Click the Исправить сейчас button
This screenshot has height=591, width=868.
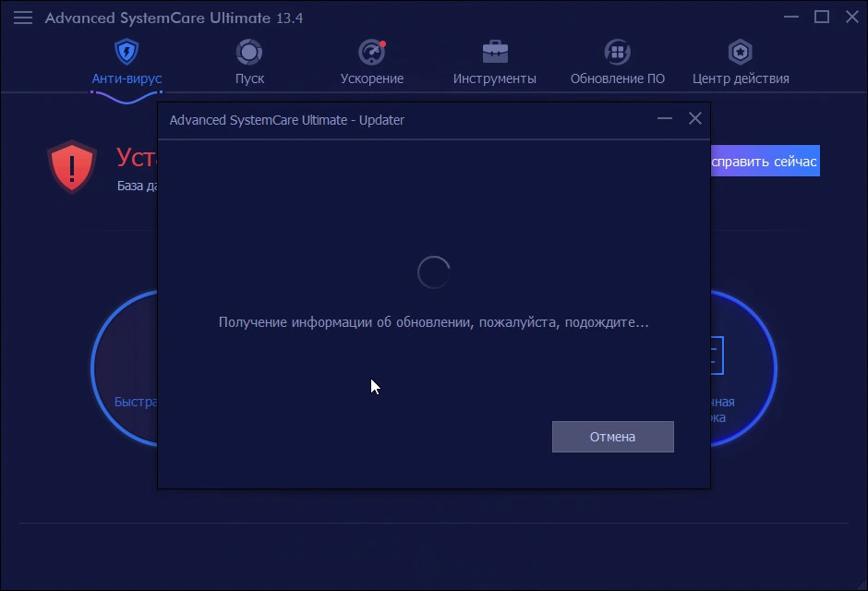(765, 161)
